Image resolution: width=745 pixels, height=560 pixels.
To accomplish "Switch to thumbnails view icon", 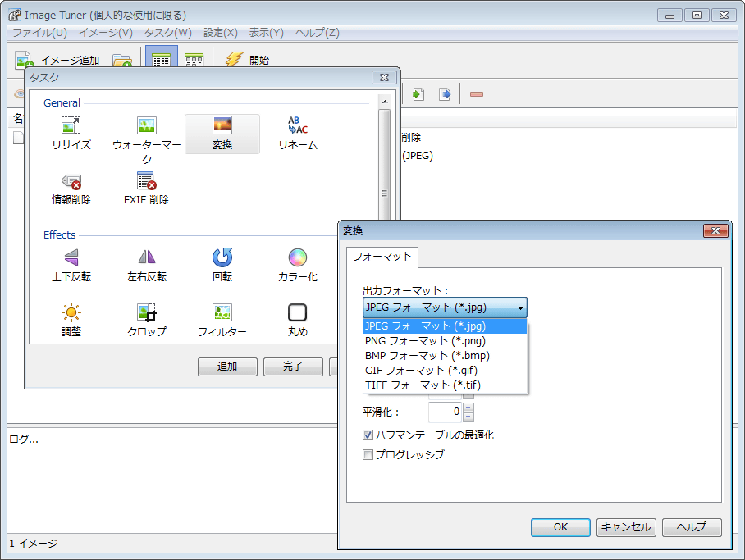I will pos(194,61).
